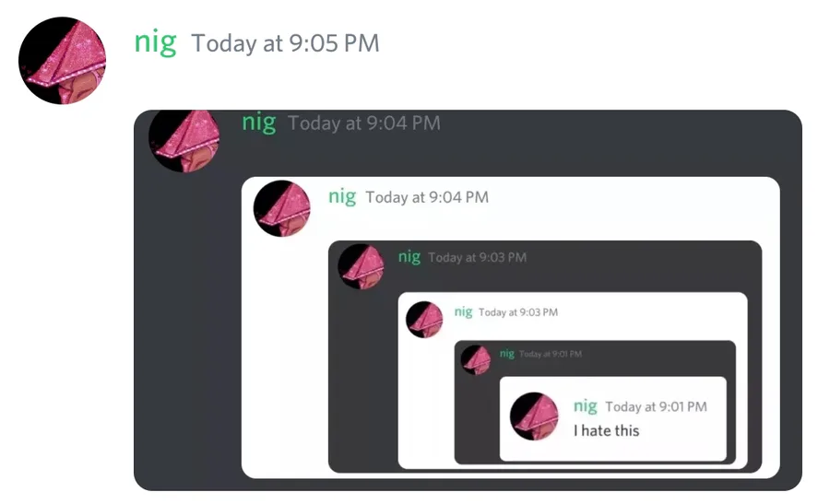Click username nig on the 9:05 PM message
The image size is (830, 504).
pyautogui.click(x=155, y=42)
